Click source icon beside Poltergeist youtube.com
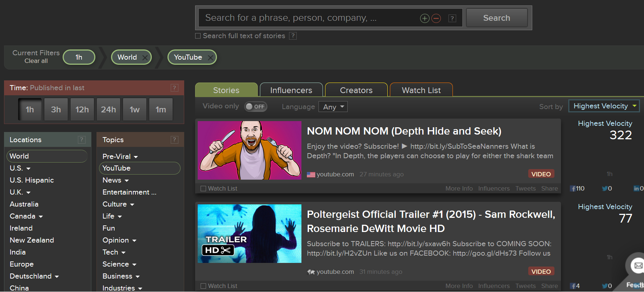Image resolution: width=644 pixels, height=292 pixels. (311, 272)
